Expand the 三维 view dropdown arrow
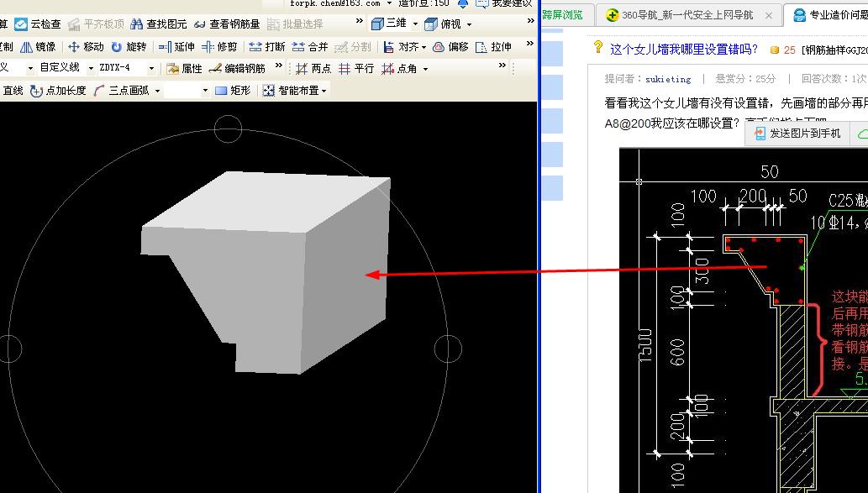Image resolution: width=868 pixels, height=493 pixels. (x=415, y=24)
